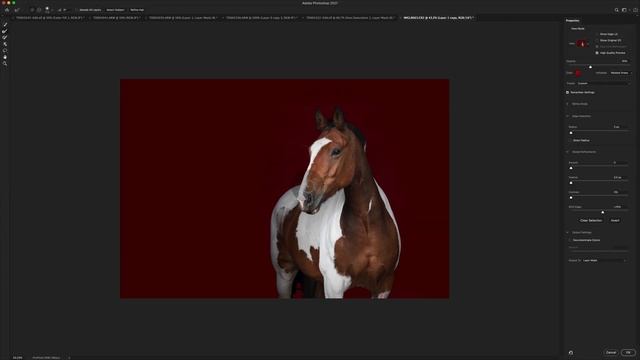Open the Output To Layer Mask dropdown
This screenshot has width=640, height=360.
(604, 260)
